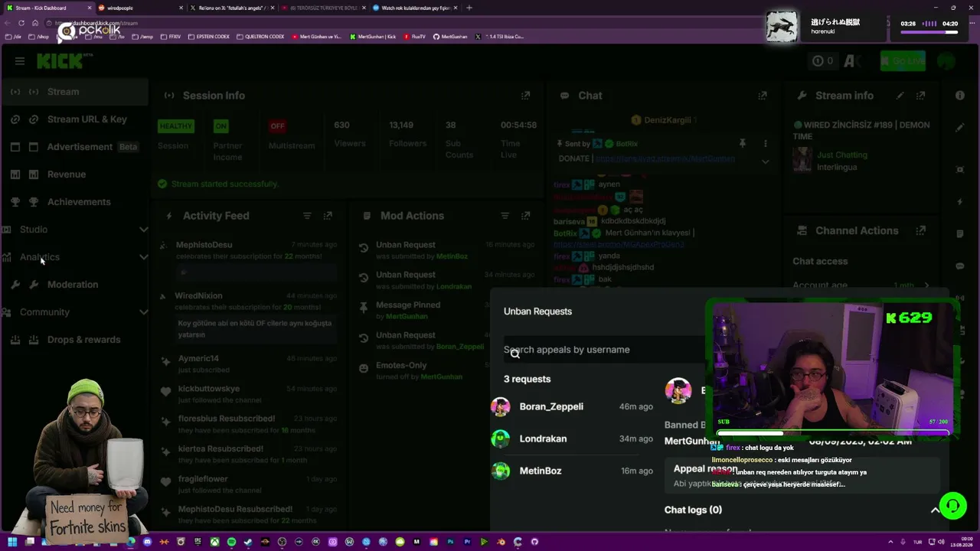Click the pencil icon in right rail
Image resolution: width=980 pixels, height=551 pixels.
pyautogui.click(x=960, y=128)
